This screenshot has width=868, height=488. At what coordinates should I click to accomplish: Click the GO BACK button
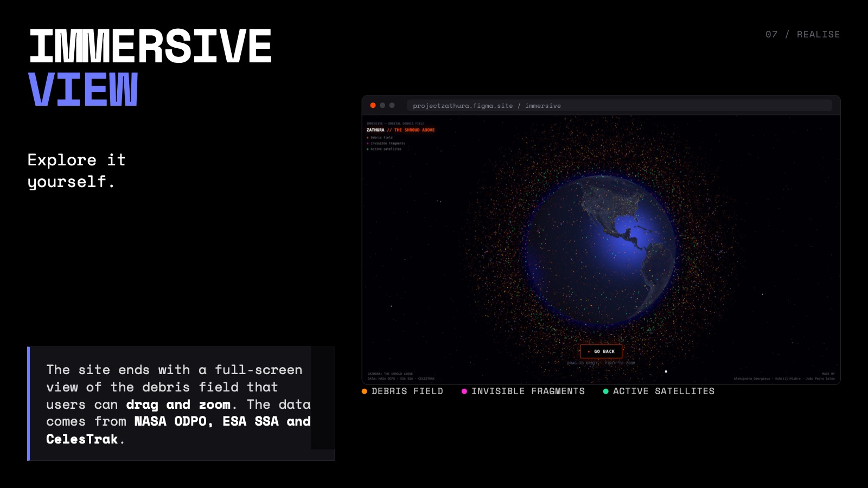click(x=601, y=351)
